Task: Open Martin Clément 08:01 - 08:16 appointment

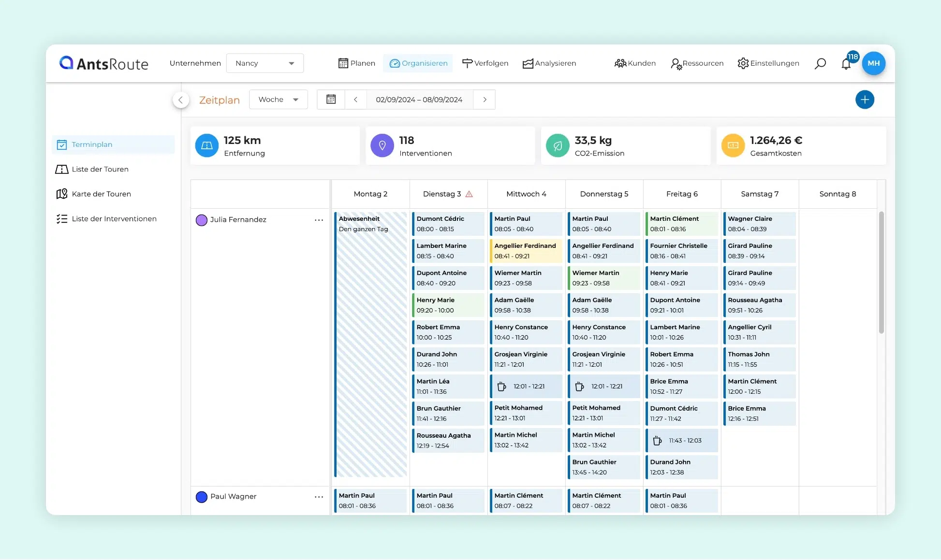Action: coord(682,224)
